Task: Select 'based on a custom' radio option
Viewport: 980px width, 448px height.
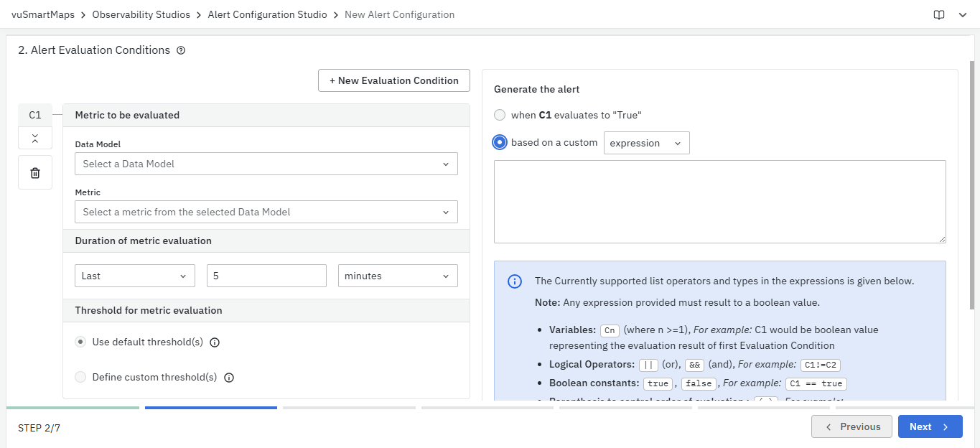Action: pos(500,142)
